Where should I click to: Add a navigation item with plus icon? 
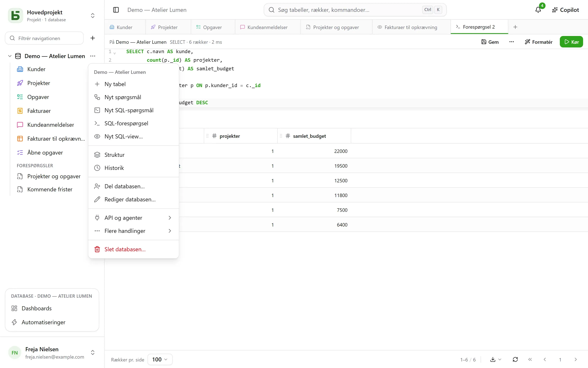tap(92, 38)
